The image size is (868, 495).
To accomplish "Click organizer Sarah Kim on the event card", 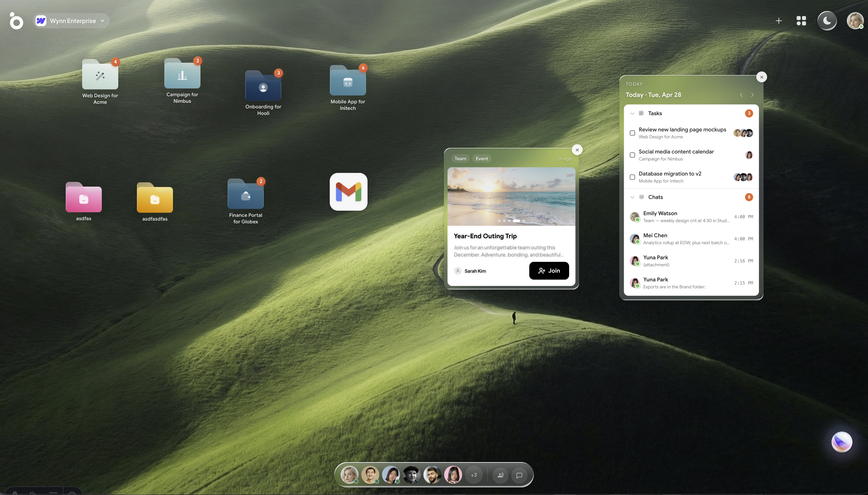I will point(470,271).
